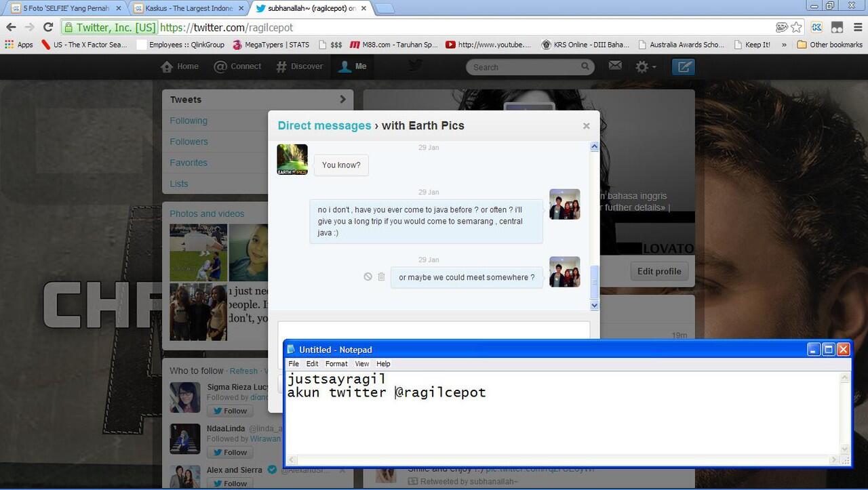The image size is (868, 490).
Task: Open the Favorites sidebar link
Action: [x=189, y=163]
